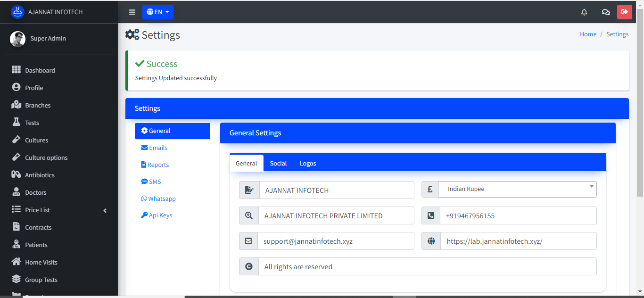Open Branches from the sidebar

38,105
